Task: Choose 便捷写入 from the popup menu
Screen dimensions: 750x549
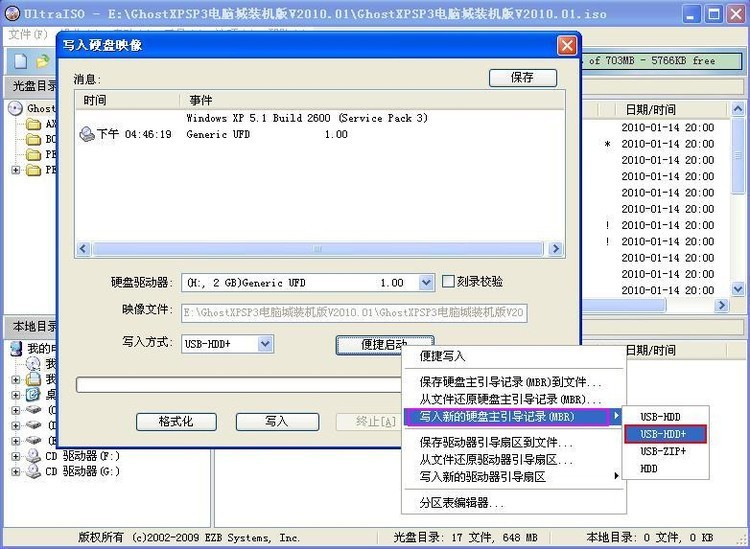Action: point(515,356)
